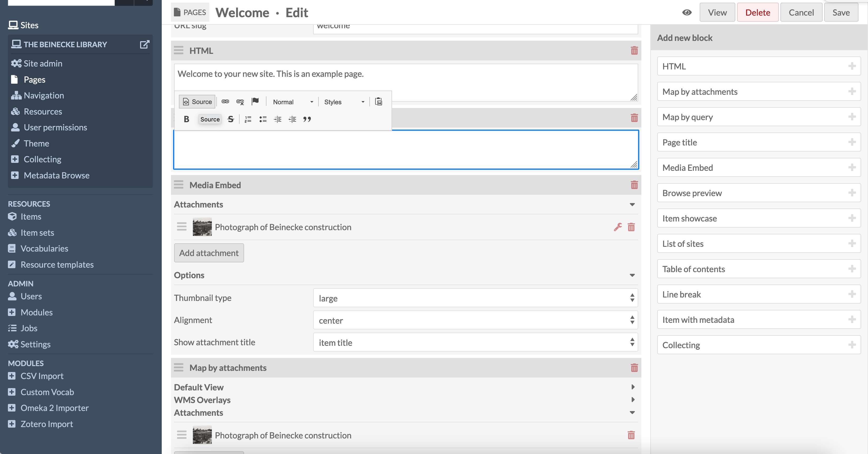Click the blockquote icon
This screenshot has width=868, height=454.
(x=307, y=119)
